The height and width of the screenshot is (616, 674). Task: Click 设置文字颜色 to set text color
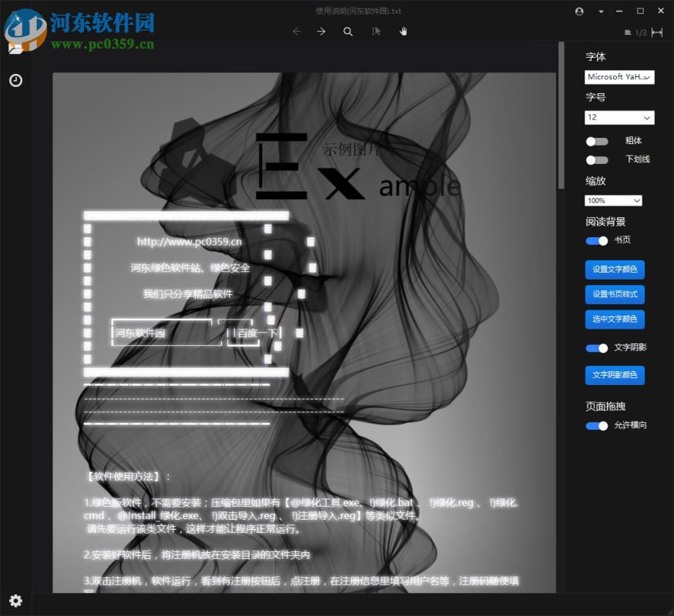click(614, 269)
